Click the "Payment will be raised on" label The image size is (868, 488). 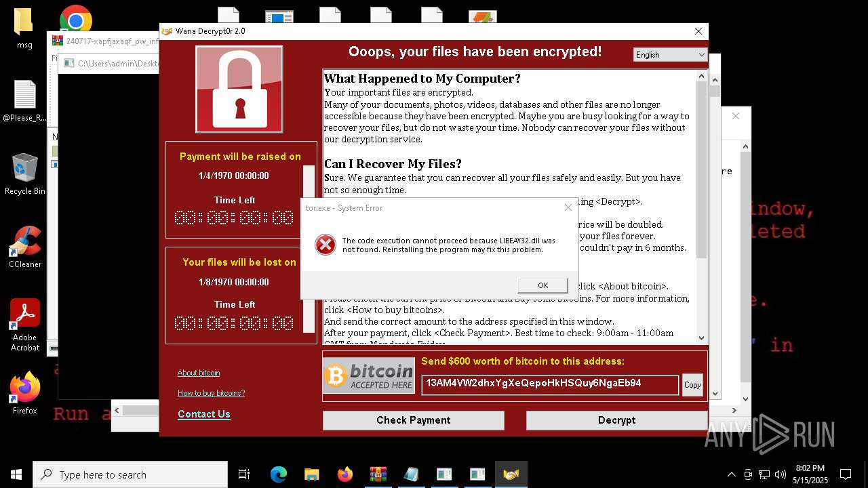[240, 157]
